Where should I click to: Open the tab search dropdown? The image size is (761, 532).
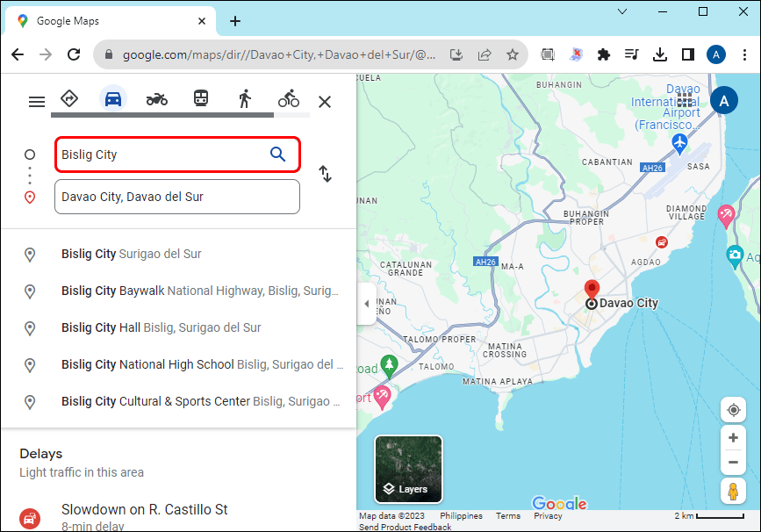click(622, 11)
